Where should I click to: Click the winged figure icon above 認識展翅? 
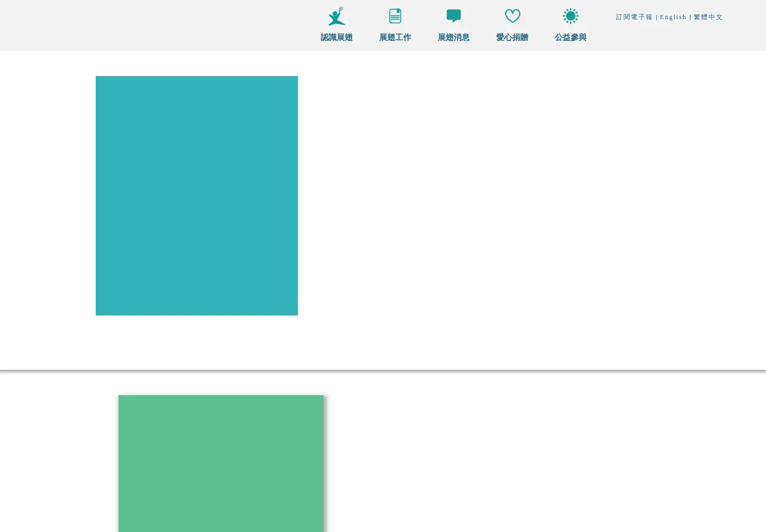(337, 16)
